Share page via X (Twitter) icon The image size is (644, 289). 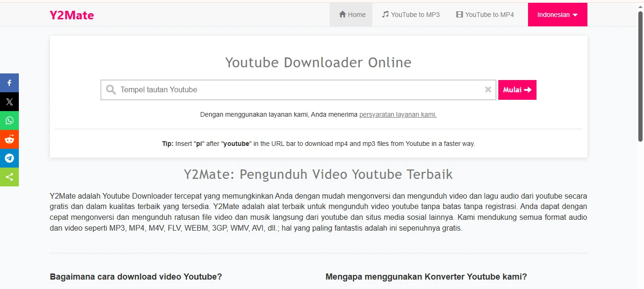9,102
